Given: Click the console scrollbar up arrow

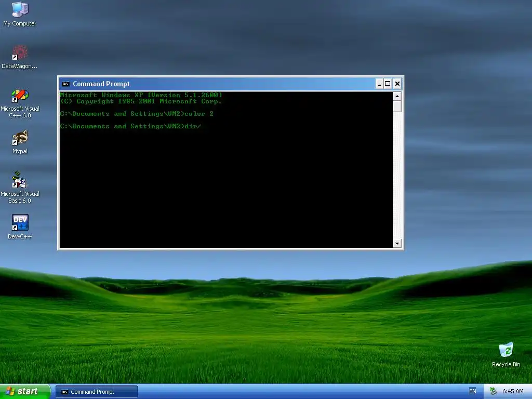Looking at the screenshot, I should (x=397, y=96).
